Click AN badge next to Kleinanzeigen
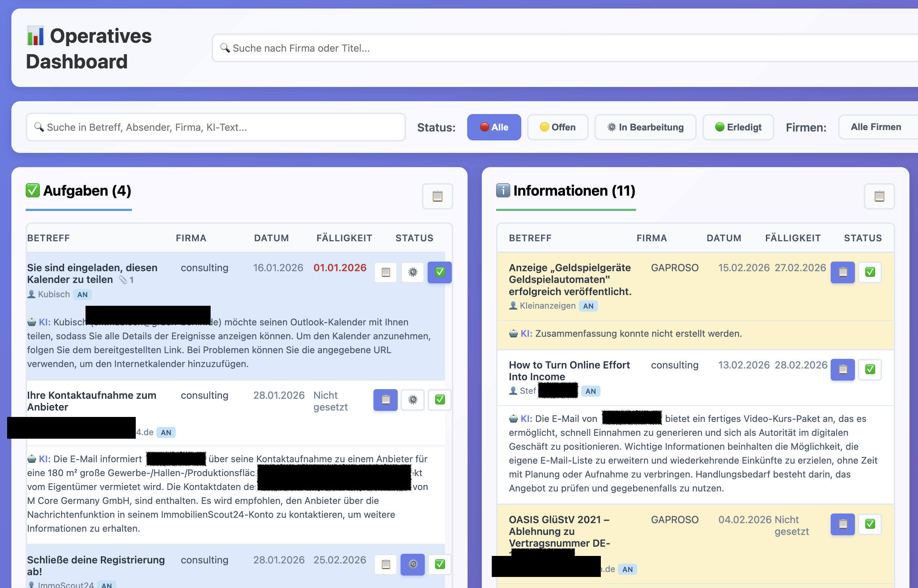 588,306
